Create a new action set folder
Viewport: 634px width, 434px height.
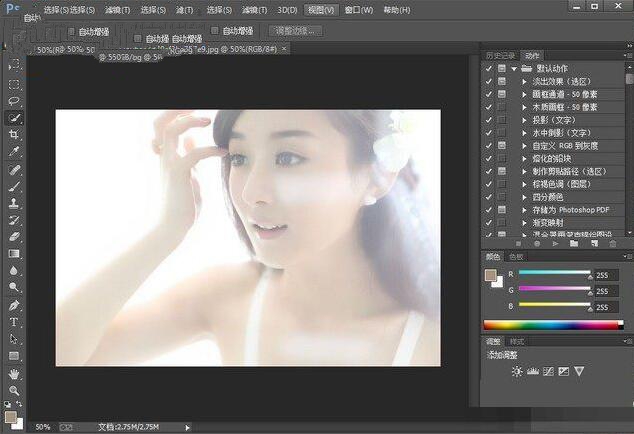(574, 243)
